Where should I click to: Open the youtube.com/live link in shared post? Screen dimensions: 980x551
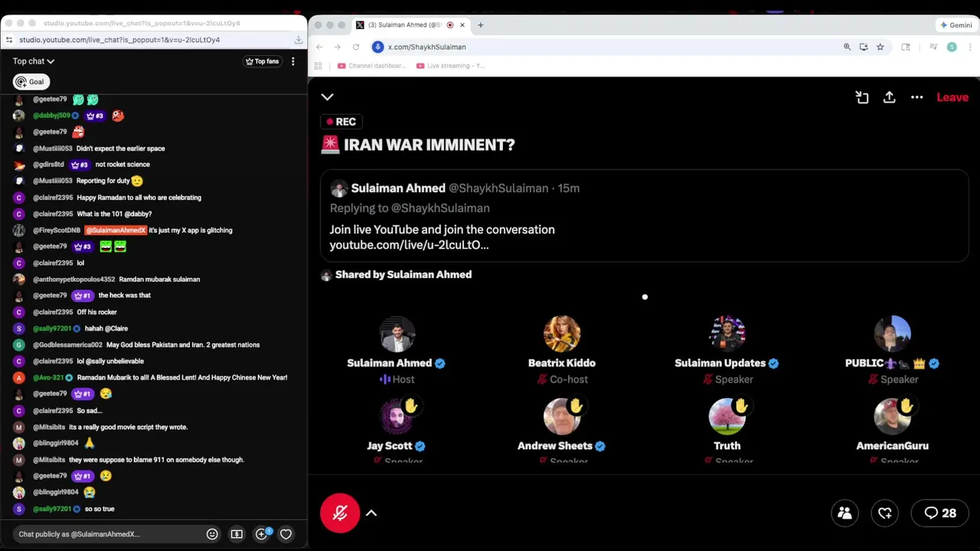[409, 245]
